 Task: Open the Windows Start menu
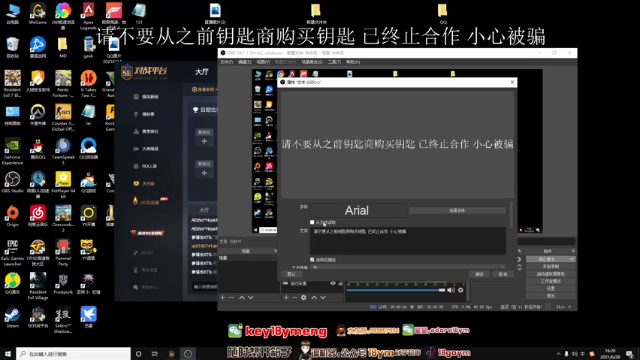pyautogui.click(x=8, y=354)
